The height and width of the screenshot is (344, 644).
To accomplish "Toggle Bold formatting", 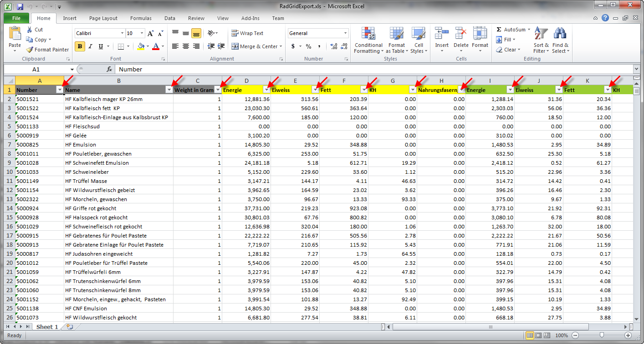I will tap(80, 46).
